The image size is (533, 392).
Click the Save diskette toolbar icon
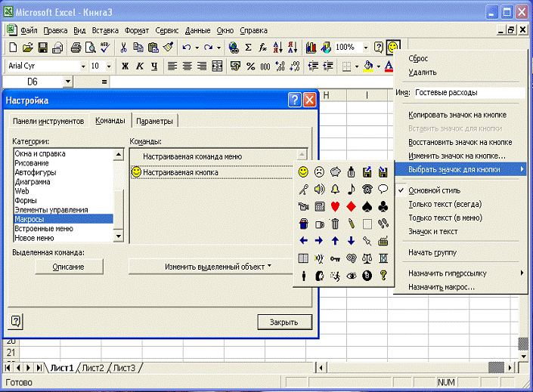[x=42, y=48]
